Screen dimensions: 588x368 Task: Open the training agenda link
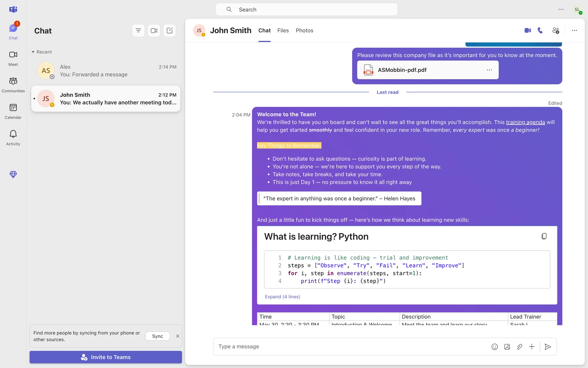525,122
